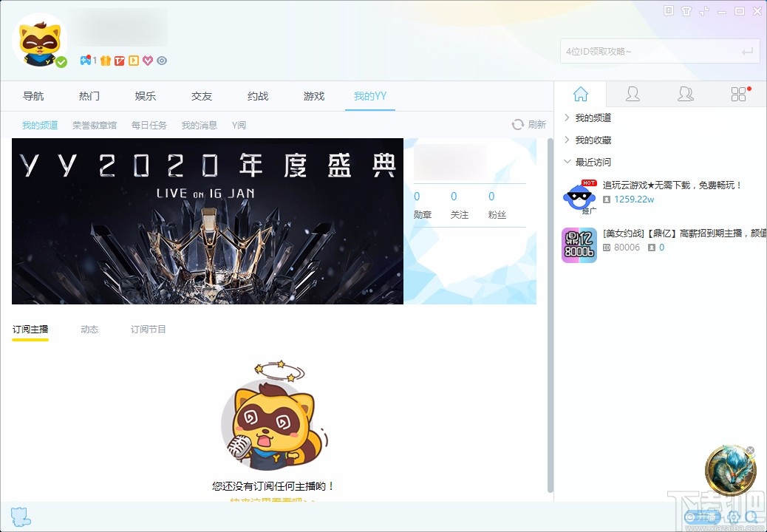Collapse the 最近访问 section

tap(567, 162)
